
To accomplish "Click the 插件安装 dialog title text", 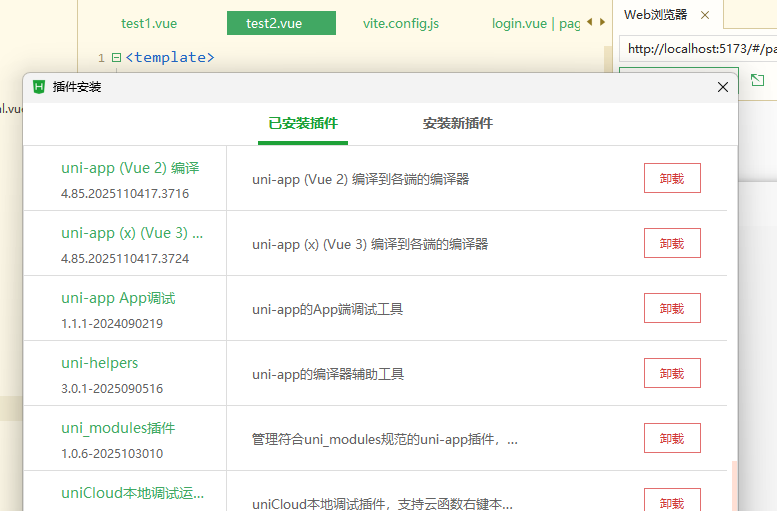I will tap(77, 87).
